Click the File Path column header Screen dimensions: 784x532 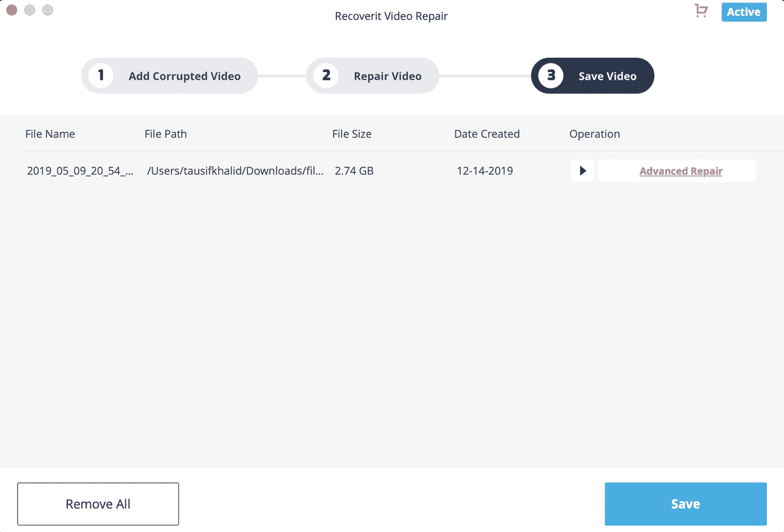tap(166, 134)
